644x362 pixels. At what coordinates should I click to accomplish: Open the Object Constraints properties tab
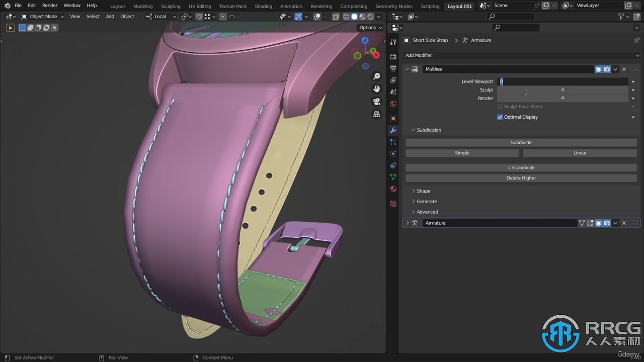(x=393, y=165)
